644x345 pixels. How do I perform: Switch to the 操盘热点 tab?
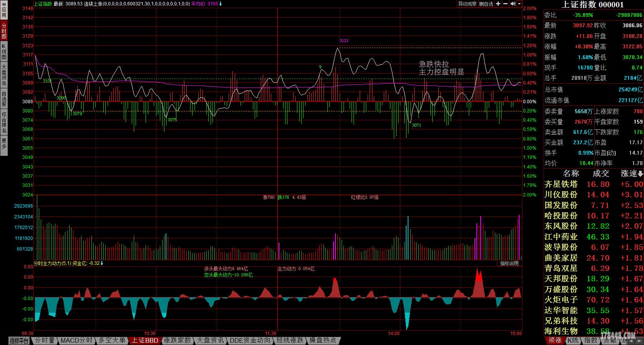tap(323, 340)
